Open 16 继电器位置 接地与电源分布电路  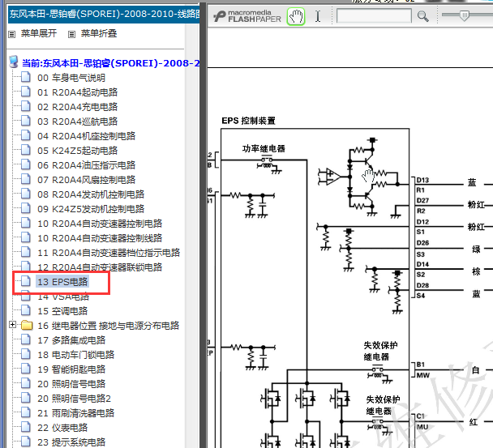tap(108, 326)
